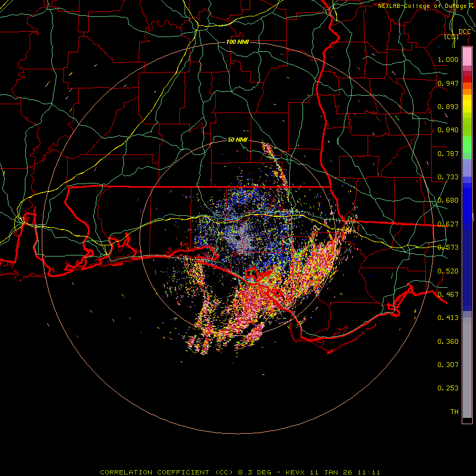Select the 0.947 scale value
This screenshot has height=476, width=476.
[x=448, y=83]
